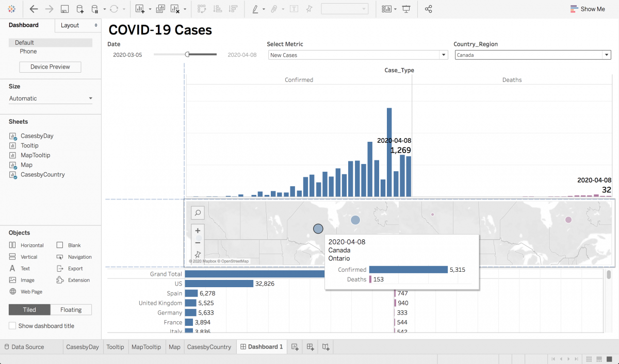The height and width of the screenshot is (364, 619).
Task: Zoom into the map with the plus control
Action: [x=198, y=230]
